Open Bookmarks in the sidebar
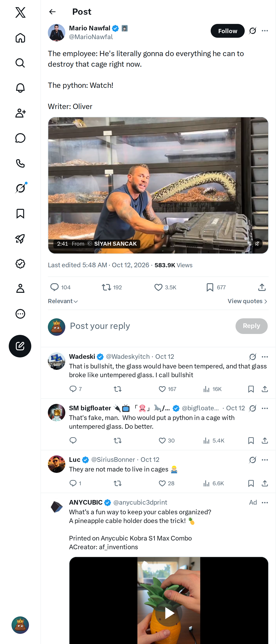Screen dimensions: 276x644 [20, 213]
